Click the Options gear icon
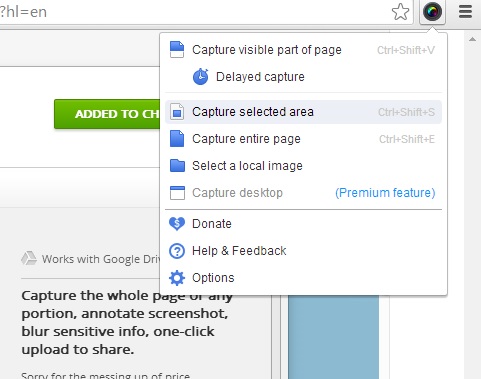Viewport: 481px width, 379px height. pyautogui.click(x=177, y=278)
